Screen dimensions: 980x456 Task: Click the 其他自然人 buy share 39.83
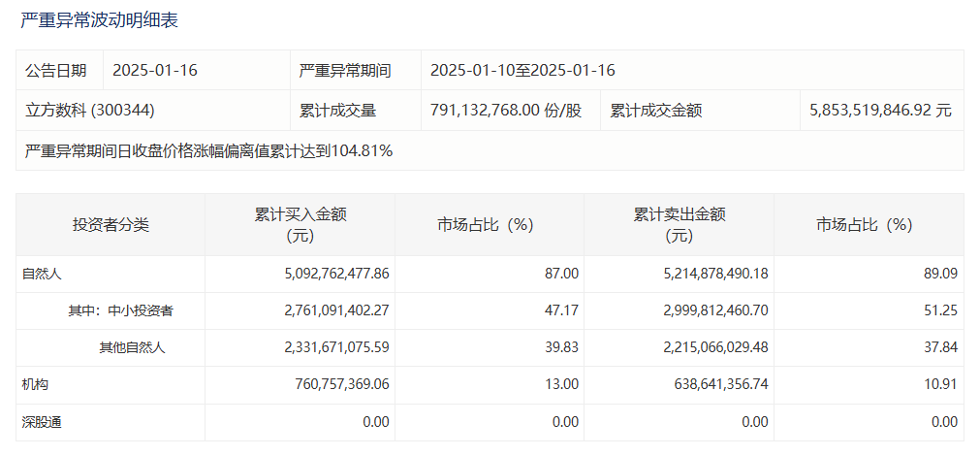561,348
